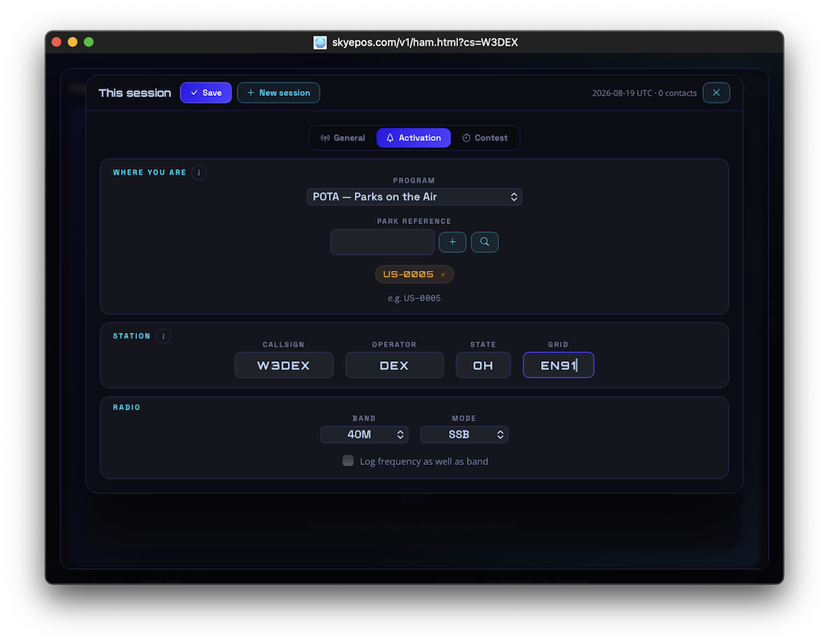
Task: Switch to the Contest tab
Action: (x=485, y=138)
